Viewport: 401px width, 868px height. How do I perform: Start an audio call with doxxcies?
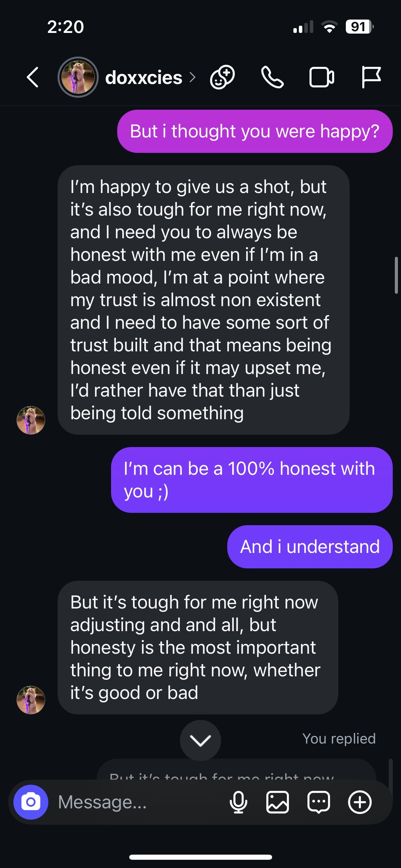click(272, 77)
